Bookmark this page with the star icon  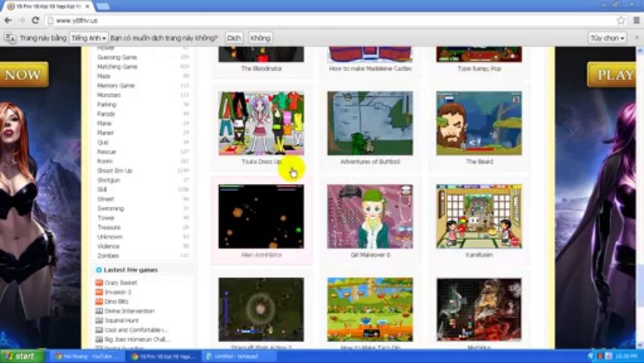coord(621,21)
